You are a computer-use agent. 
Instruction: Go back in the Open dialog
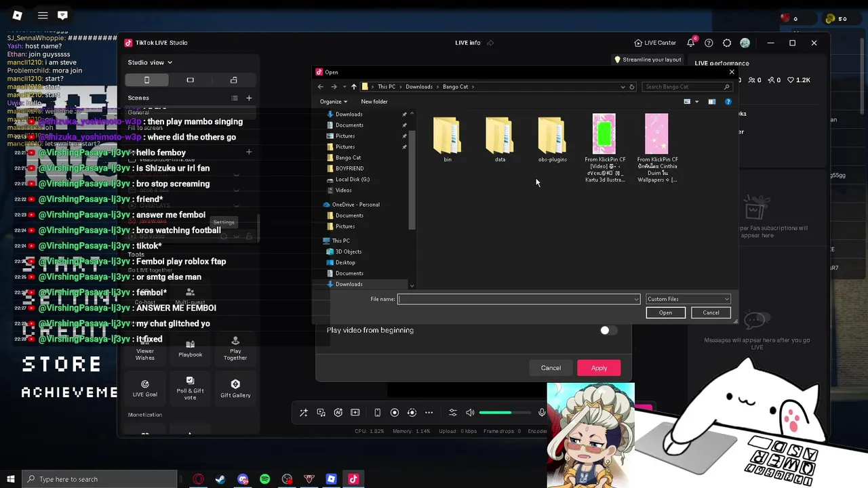pyautogui.click(x=321, y=87)
